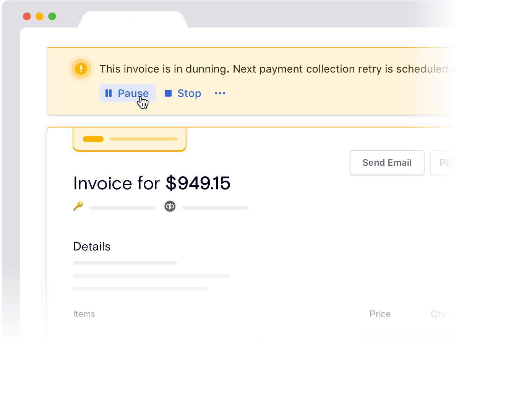Image resolution: width=506 pixels, height=420 pixels.
Task: Toggle the dunning retry with the Pause control
Action: (x=128, y=93)
